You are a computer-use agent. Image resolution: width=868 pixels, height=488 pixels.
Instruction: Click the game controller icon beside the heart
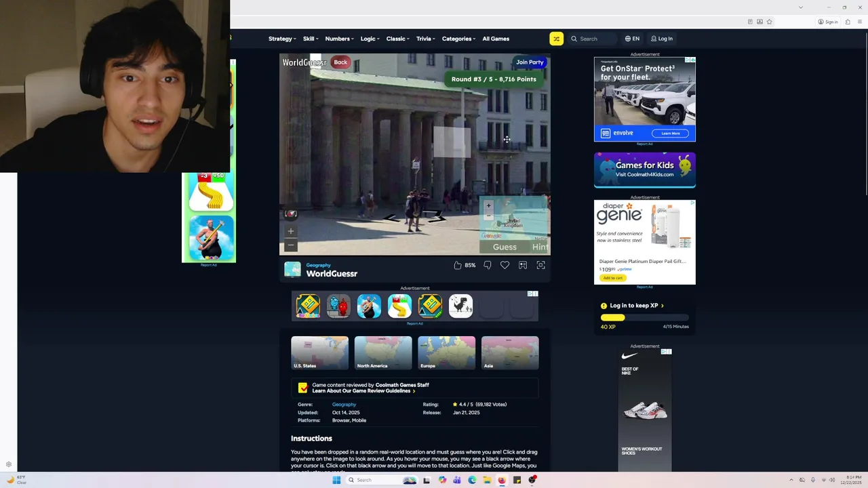pos(523,265)
